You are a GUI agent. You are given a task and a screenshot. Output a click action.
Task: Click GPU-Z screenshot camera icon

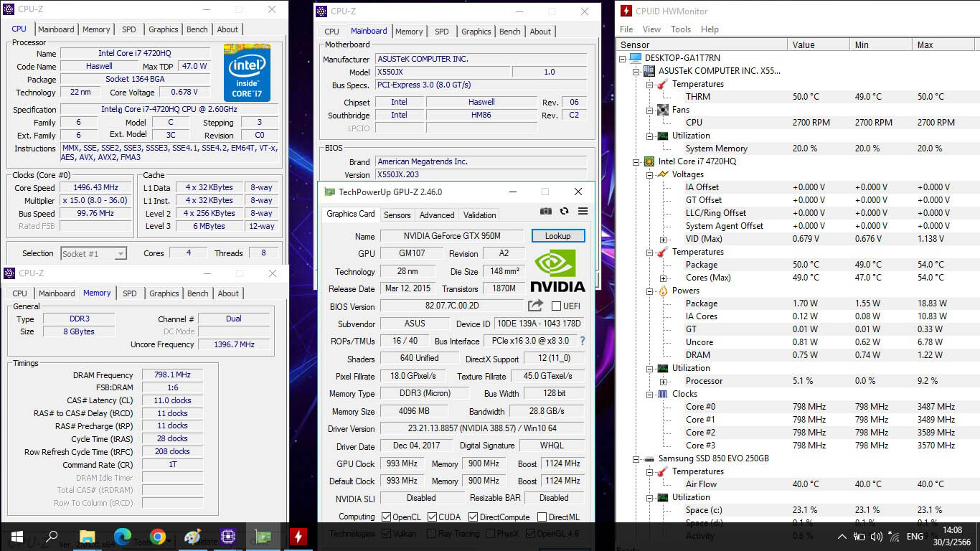(x=546, y=211)
